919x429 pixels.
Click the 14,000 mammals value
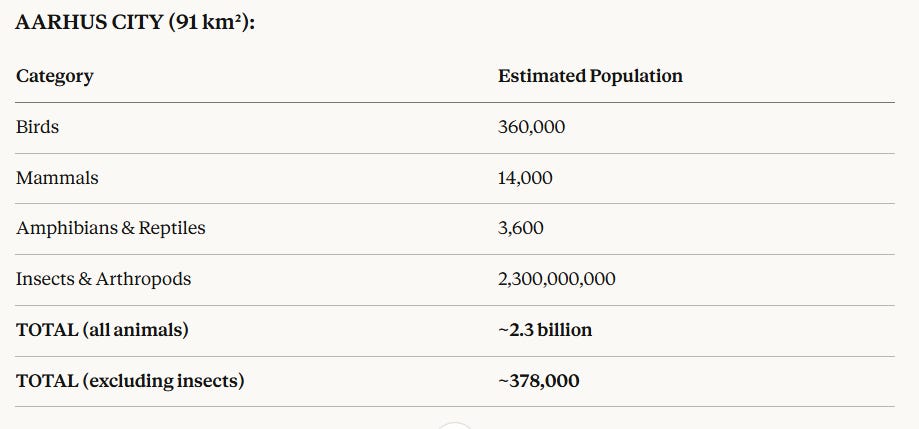(525, 178)
